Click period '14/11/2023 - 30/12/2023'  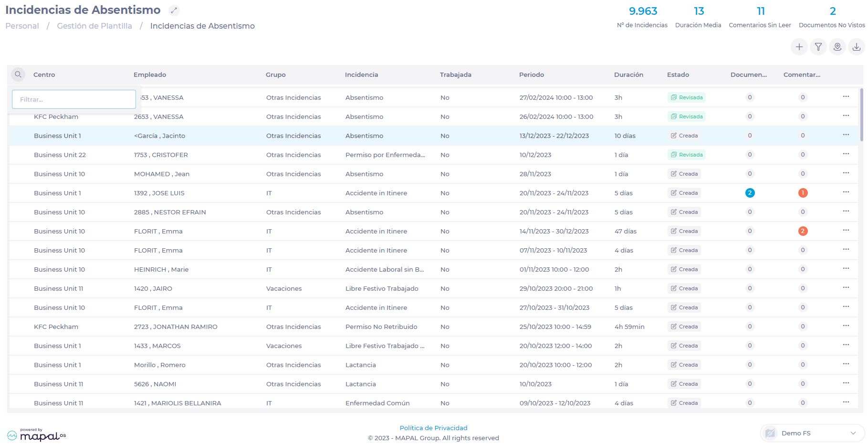coord(554,231)
